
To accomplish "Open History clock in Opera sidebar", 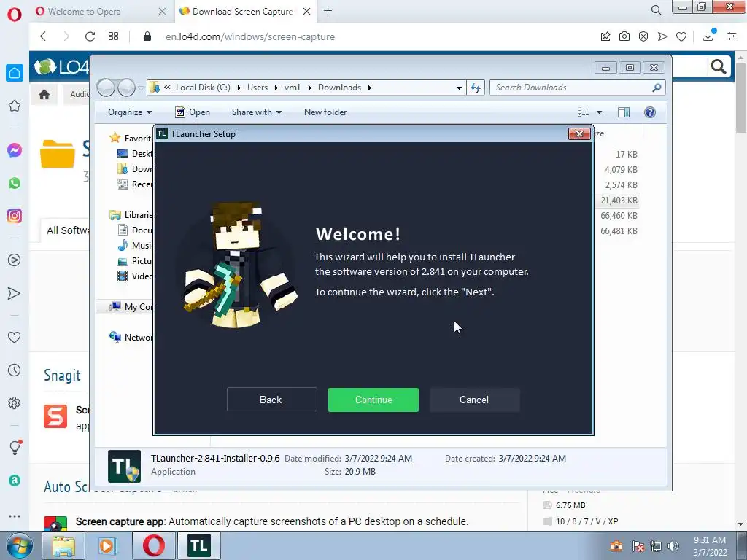I will click(x=15, y=370).
